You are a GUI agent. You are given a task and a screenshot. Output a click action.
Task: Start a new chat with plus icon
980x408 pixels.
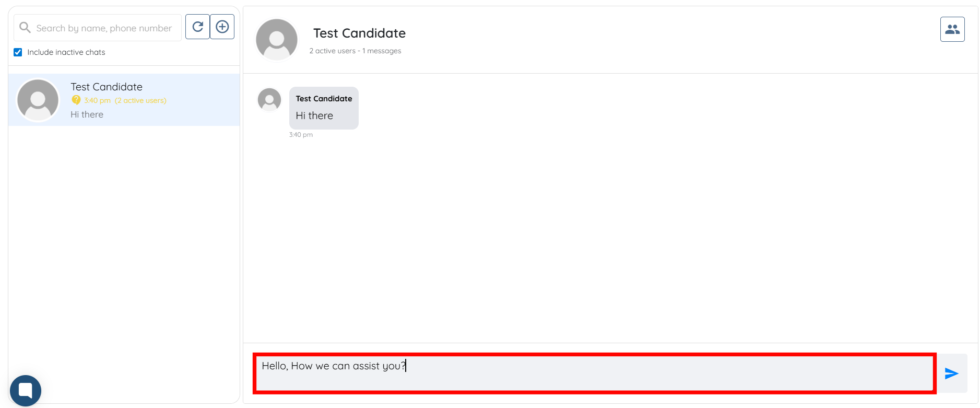pyautogui.click(x=222, y=27)
